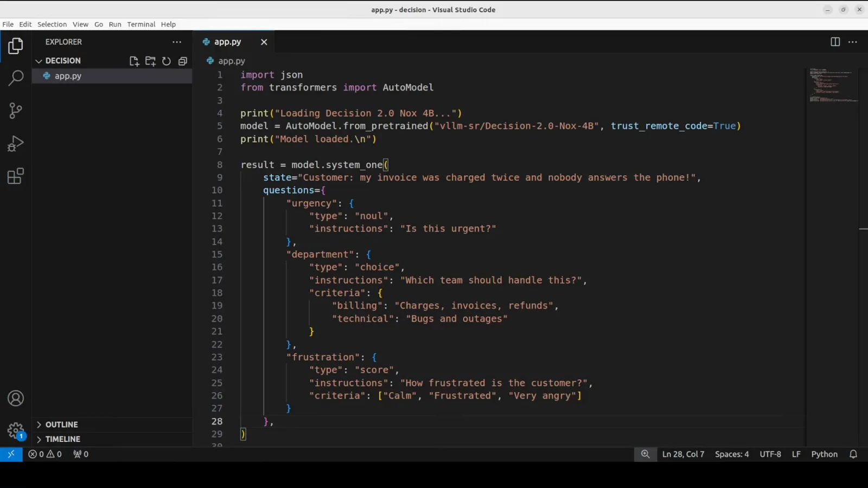Place cursor on line with model.system_one
868x488 pixels.
coord(315,165)
